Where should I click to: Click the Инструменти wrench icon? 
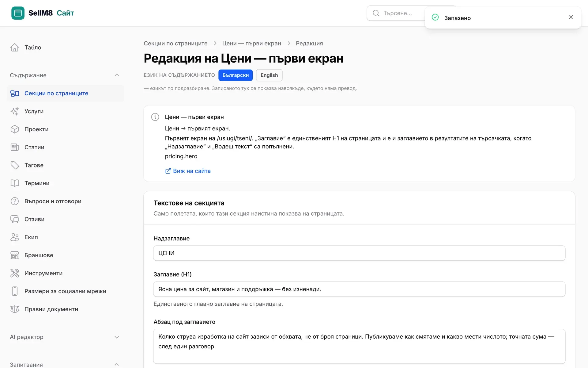15,273
